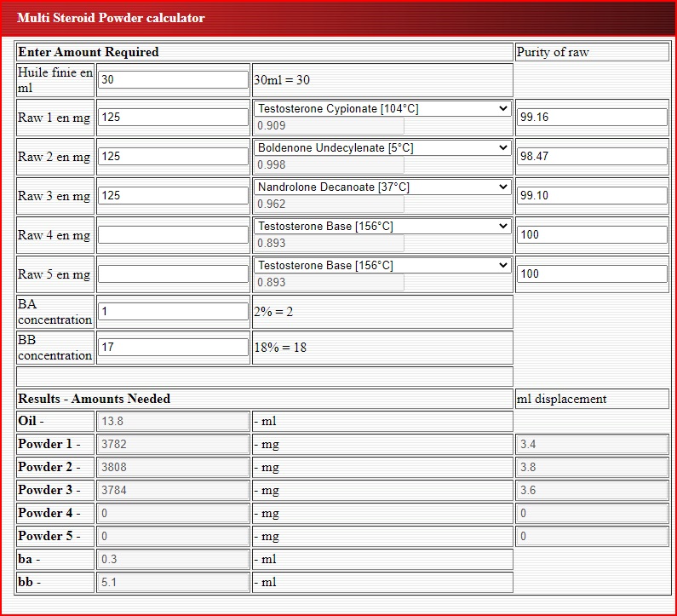Click the Huile finie en ml input
Screen dimensions: 677x616
point(173,80)
